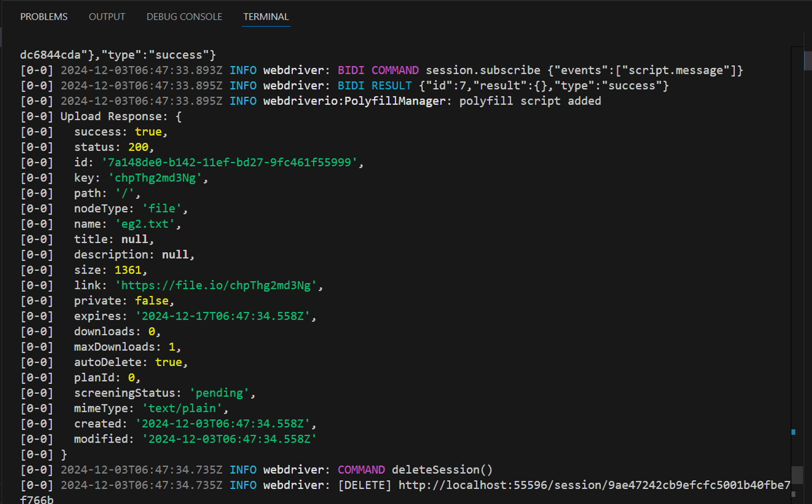812x504 pixels.
Task: Switch to the PROBLEMS tab
Action: pyautogui.click(x=43, y=17)
